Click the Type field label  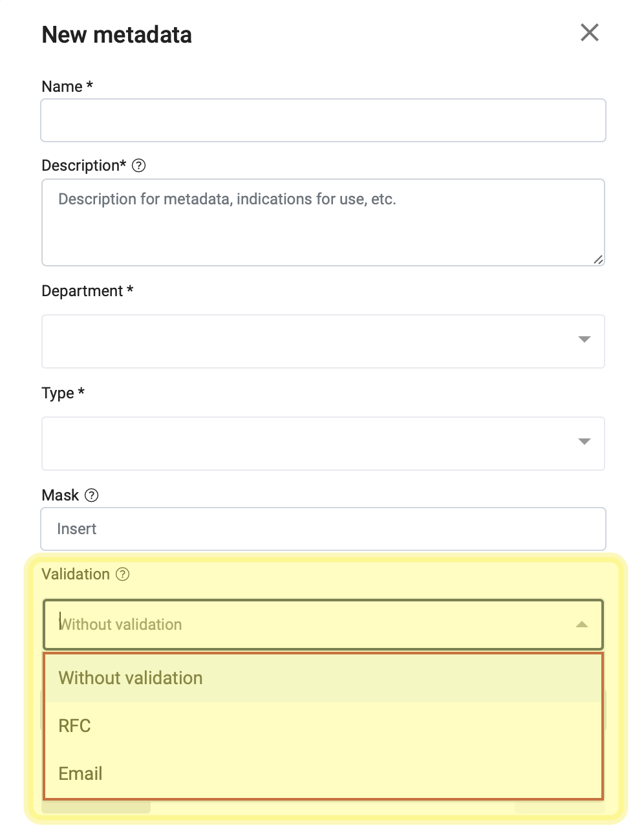[x=63, y=393]
